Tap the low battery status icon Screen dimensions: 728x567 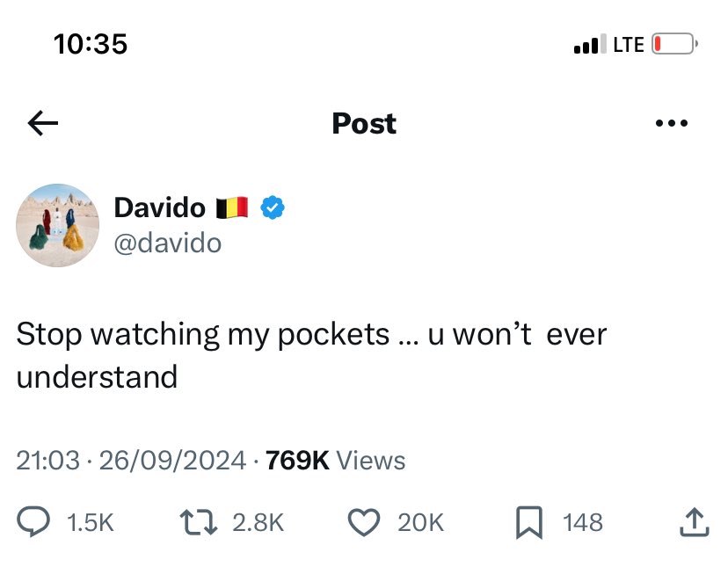point(674,44)
